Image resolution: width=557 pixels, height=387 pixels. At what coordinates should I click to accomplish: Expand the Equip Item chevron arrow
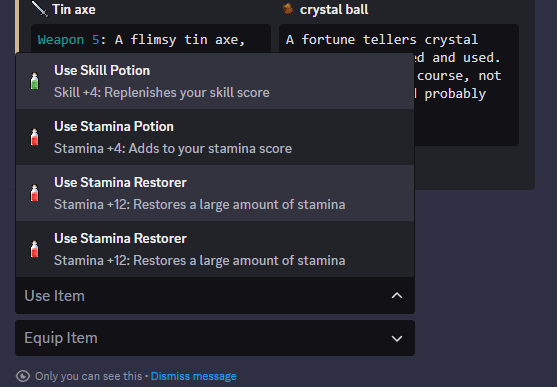pos(397,338)
